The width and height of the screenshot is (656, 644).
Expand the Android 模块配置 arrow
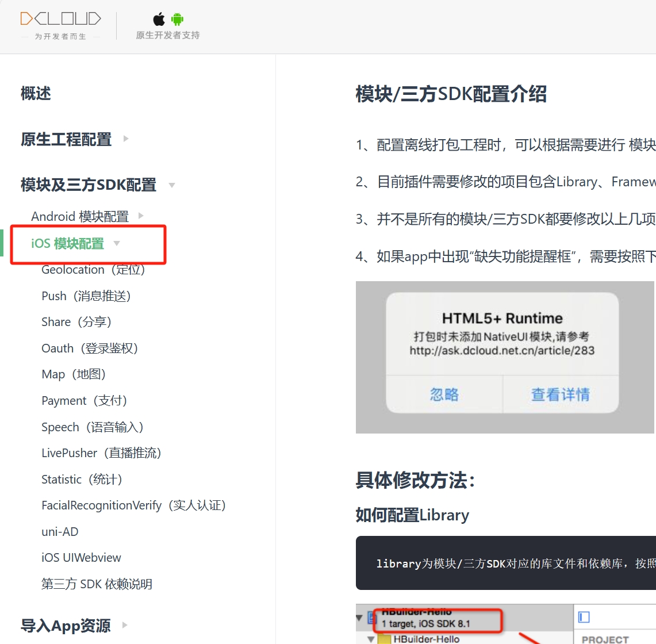click(141, 216)
